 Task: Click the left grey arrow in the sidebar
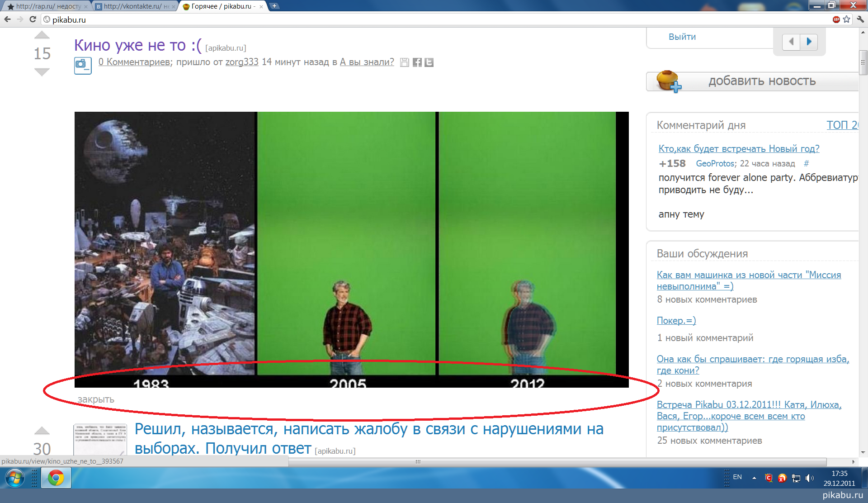click(x=791, y=42)
